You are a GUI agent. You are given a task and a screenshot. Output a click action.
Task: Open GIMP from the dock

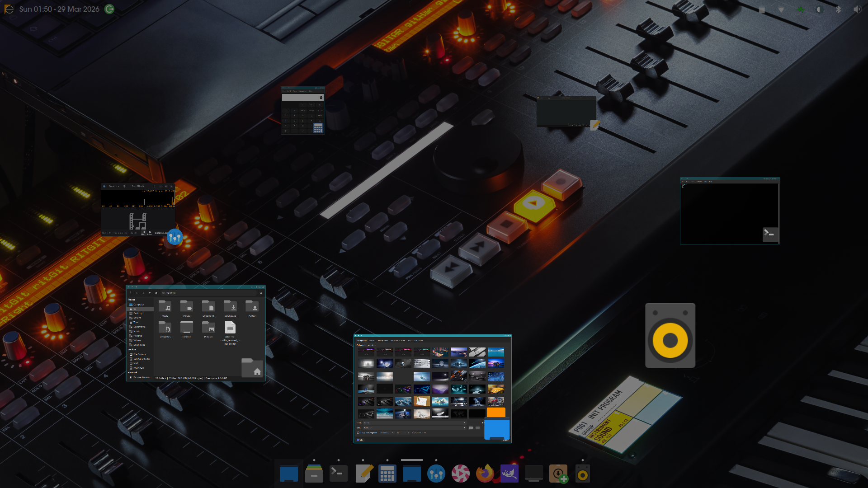(x=509, y=474)
